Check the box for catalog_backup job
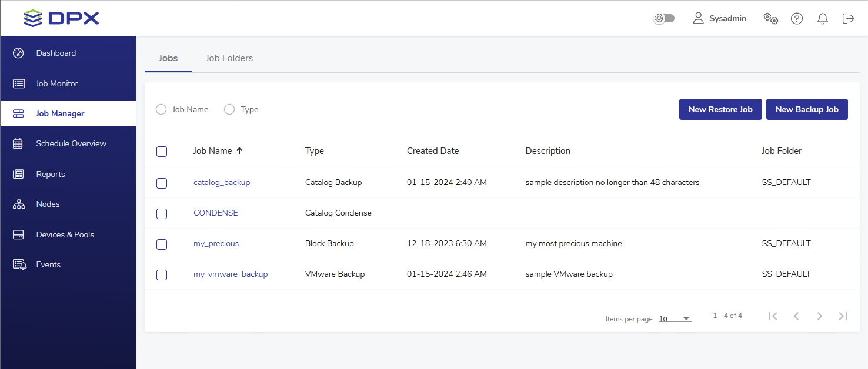This screenshot has height=369, width=868. click(162, 183)
